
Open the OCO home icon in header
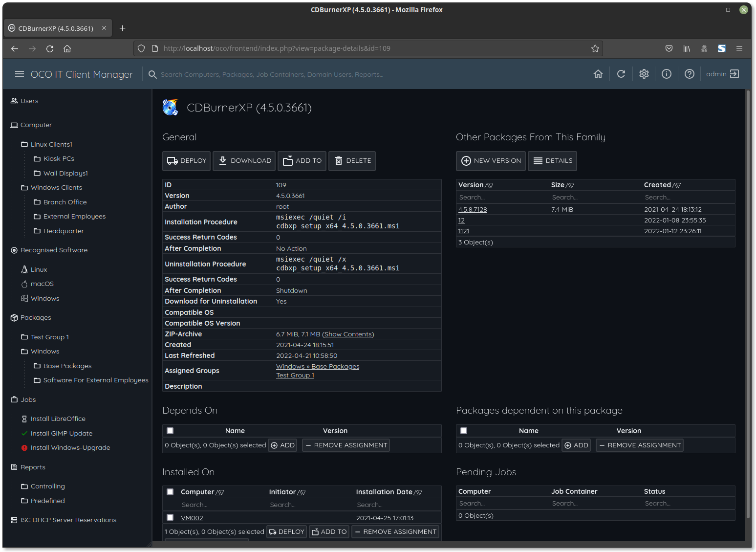598,74
